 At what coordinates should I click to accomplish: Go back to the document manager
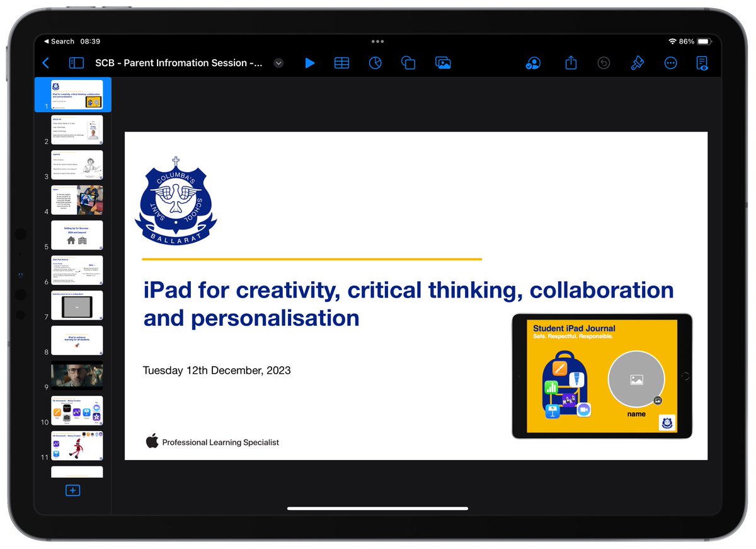45,63
